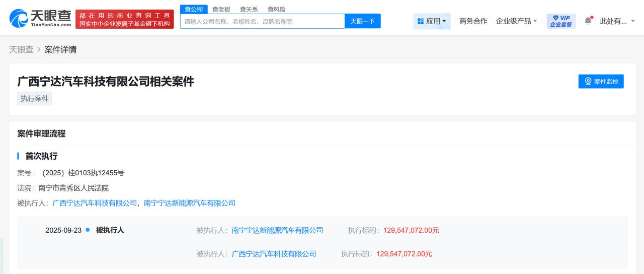Click the bold 被执行人 timeline label
644x274 pixels.
coord(110,230)
